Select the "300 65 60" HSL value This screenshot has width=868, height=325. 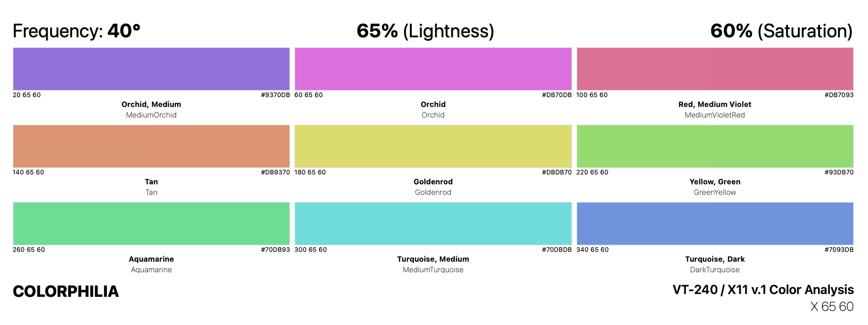pyautogui.click(x=311, y=249)
